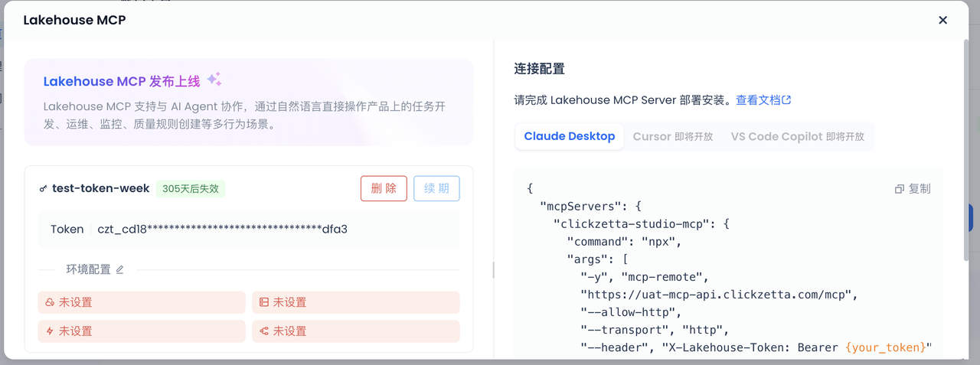Click the {your_token} placeholder in the code
This screenshot has width=980, height=365.
point(885,347)
